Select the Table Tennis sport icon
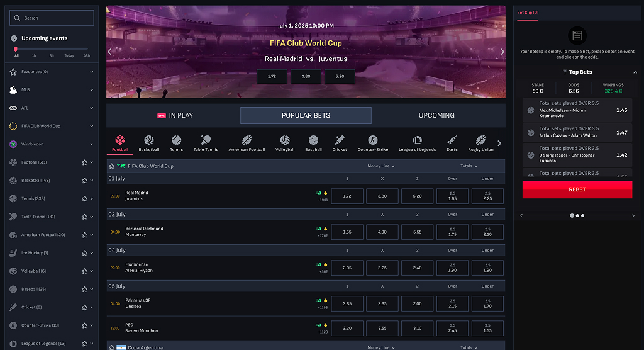The width and height of the screenshot is (644, 350). click(206, 140)
